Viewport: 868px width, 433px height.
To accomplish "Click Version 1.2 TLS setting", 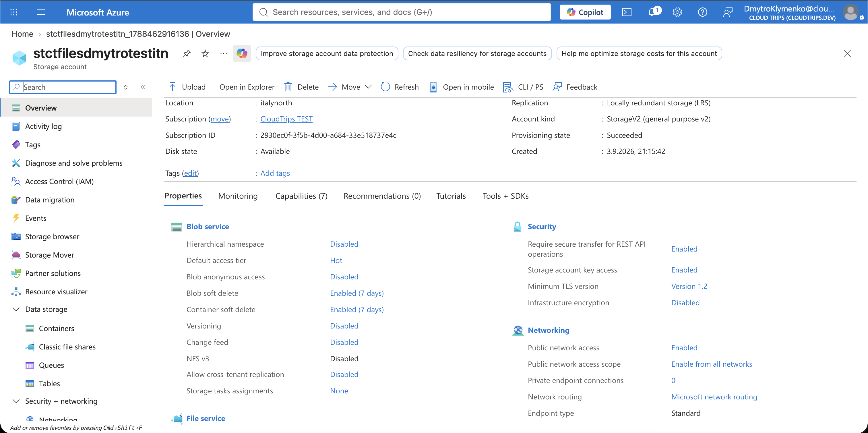I will (x=689, y=286).
